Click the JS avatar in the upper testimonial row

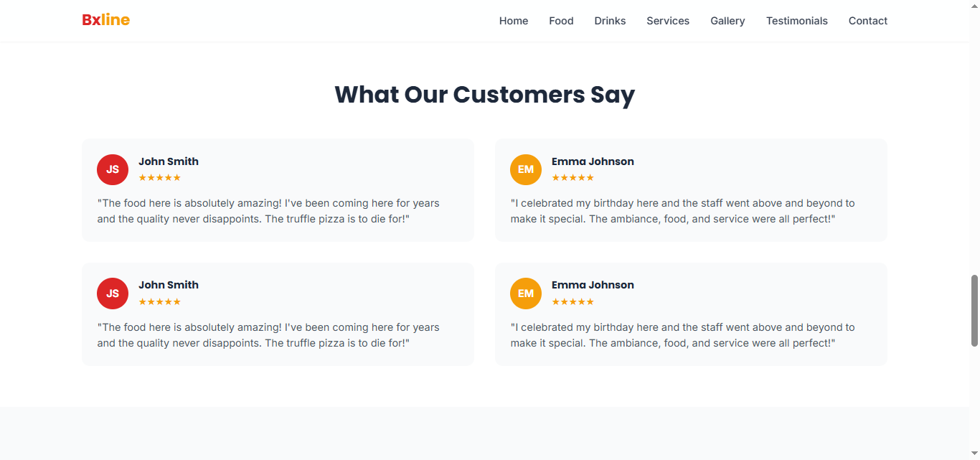pos(113,169)
